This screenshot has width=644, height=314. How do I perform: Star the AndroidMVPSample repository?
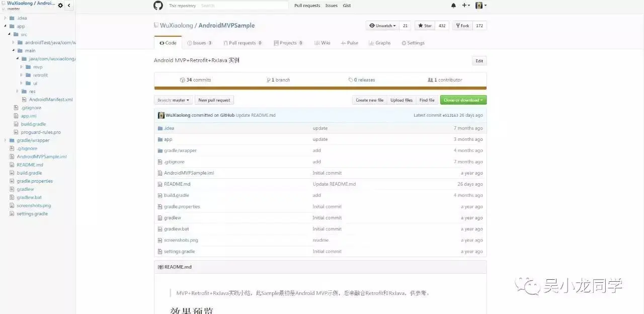coord(425,26)
